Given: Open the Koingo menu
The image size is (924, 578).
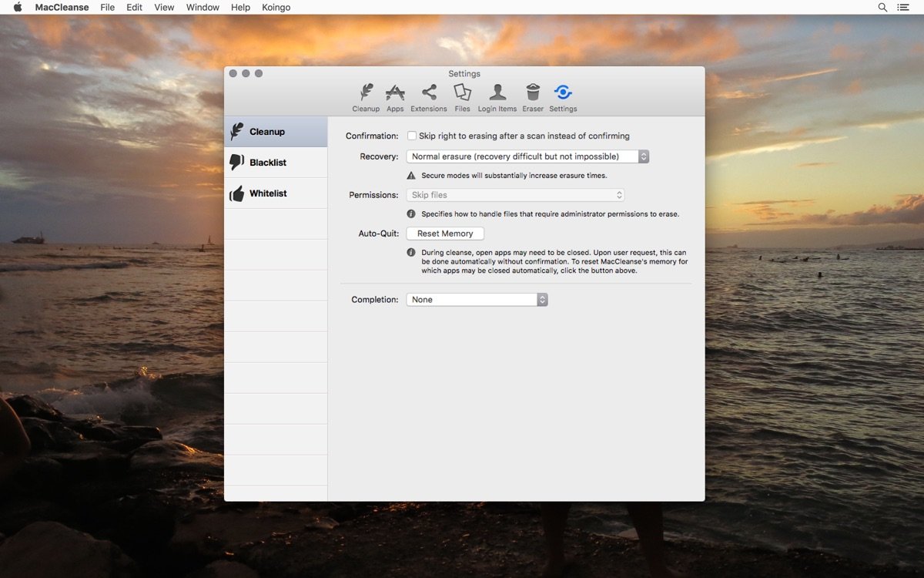Looking at the screenshot, I should tap(276, 7).
